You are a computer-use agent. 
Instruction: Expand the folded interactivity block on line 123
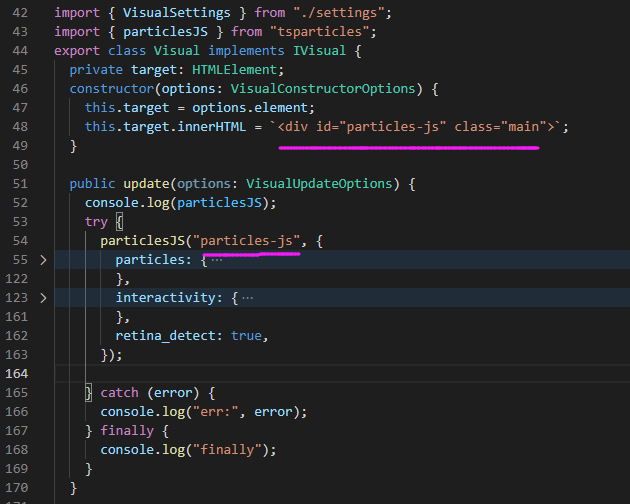(x=43, y=298)
